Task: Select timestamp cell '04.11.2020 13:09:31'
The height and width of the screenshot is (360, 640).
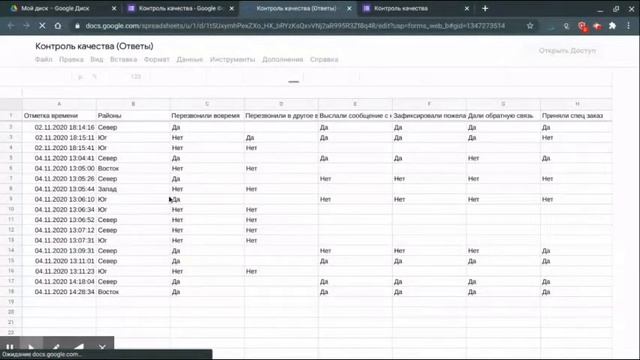Action: coord(59,251)
